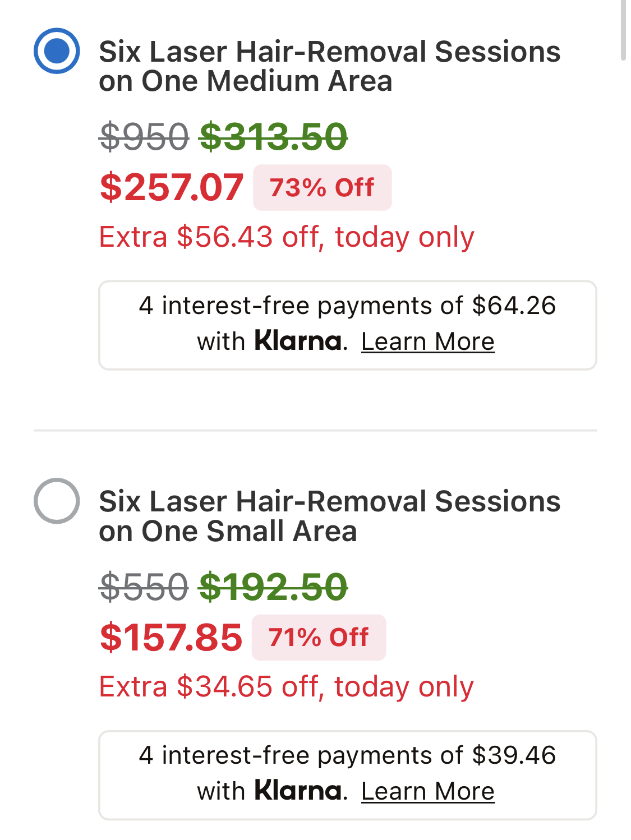Click the 4 interest-free payments of $64.26 text
The height and width of the screenshot is (840, 631).
click(x=347, y=306)
